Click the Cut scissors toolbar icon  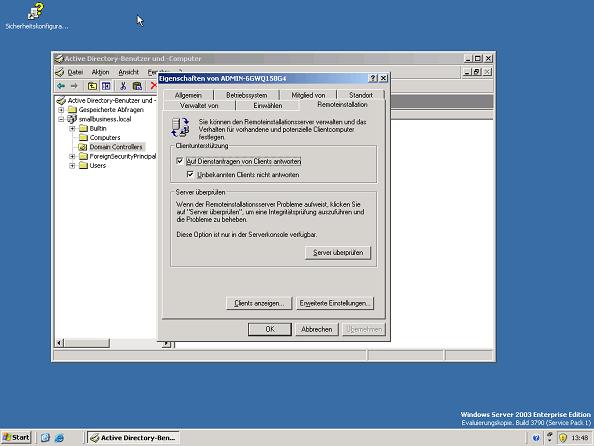point(123,86)
